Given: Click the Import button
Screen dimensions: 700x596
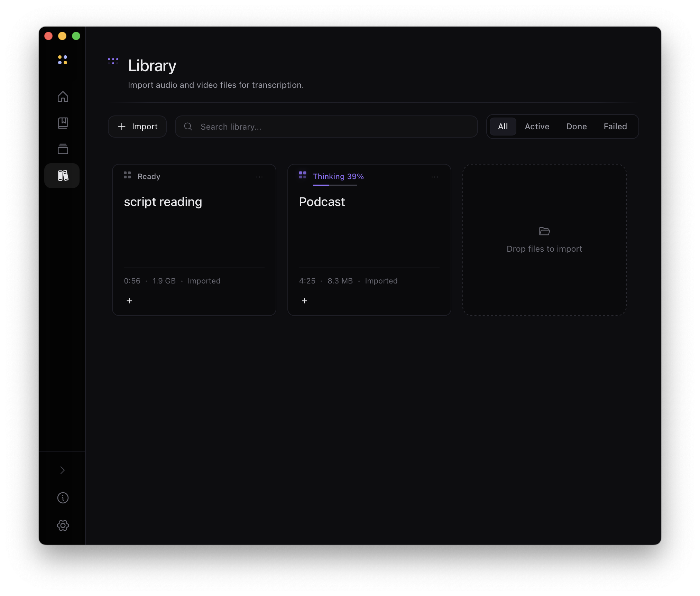Looking at the screenshot, I should pos(137,127).
